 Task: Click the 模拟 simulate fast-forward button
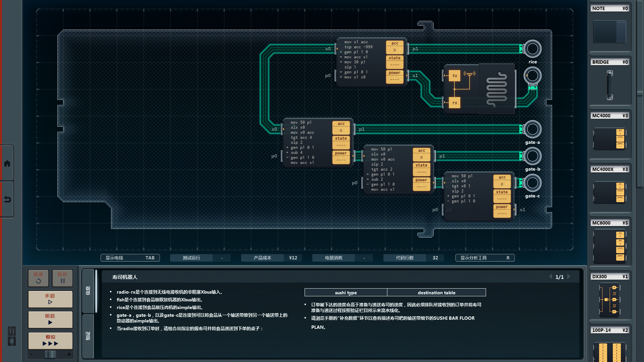(50, 341)
